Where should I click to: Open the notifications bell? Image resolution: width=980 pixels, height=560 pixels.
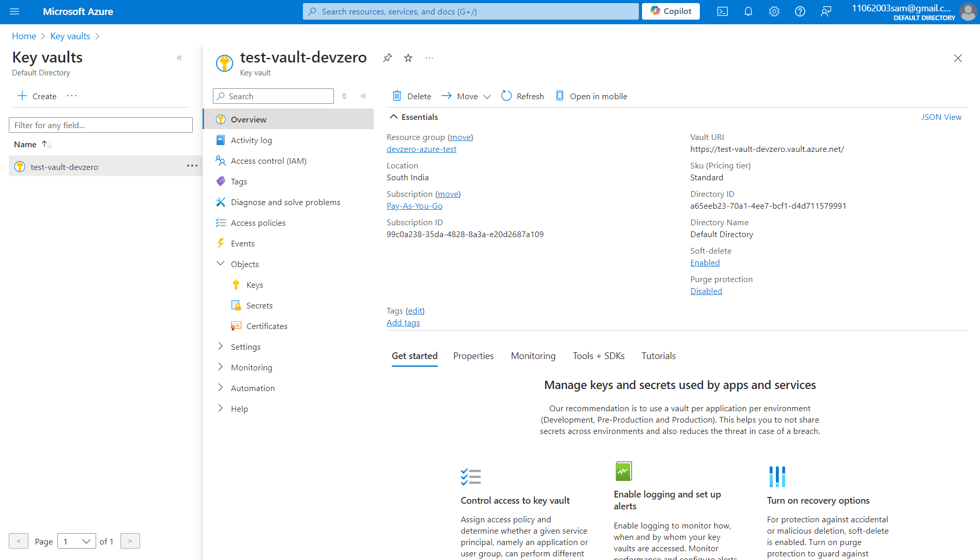tap(748, 11)
